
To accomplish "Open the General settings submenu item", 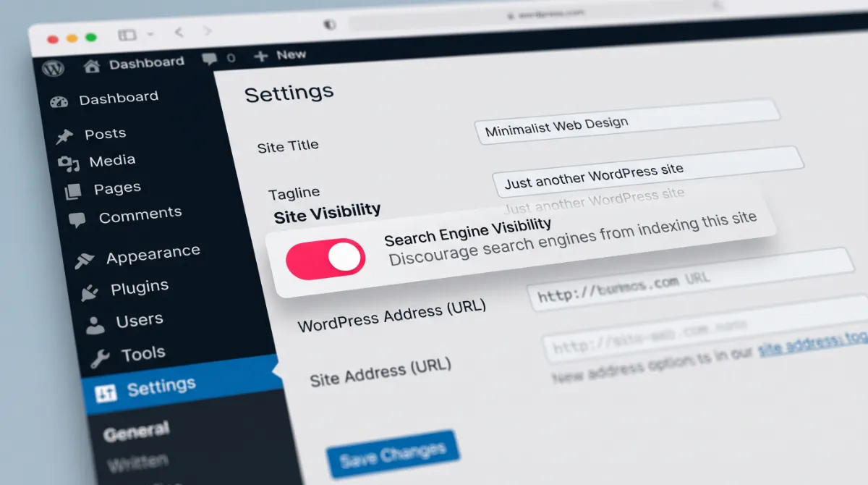I will pyautogui.click(x=136, y=433).
